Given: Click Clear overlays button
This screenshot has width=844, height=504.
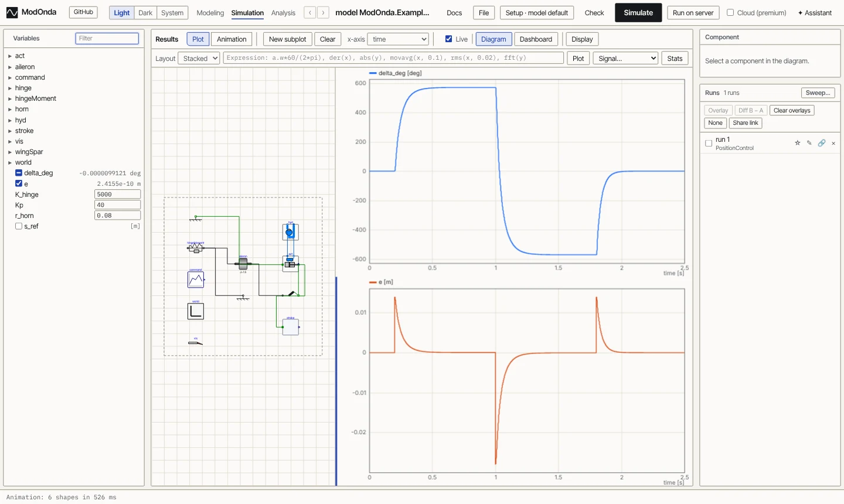Looking at the screenshot, I should (x=792, y=110).
